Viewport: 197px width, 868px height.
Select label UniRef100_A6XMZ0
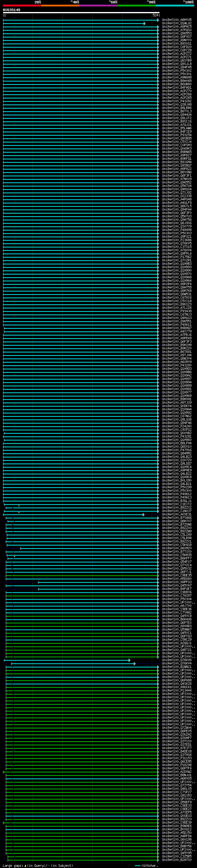(x=177, y=548)
